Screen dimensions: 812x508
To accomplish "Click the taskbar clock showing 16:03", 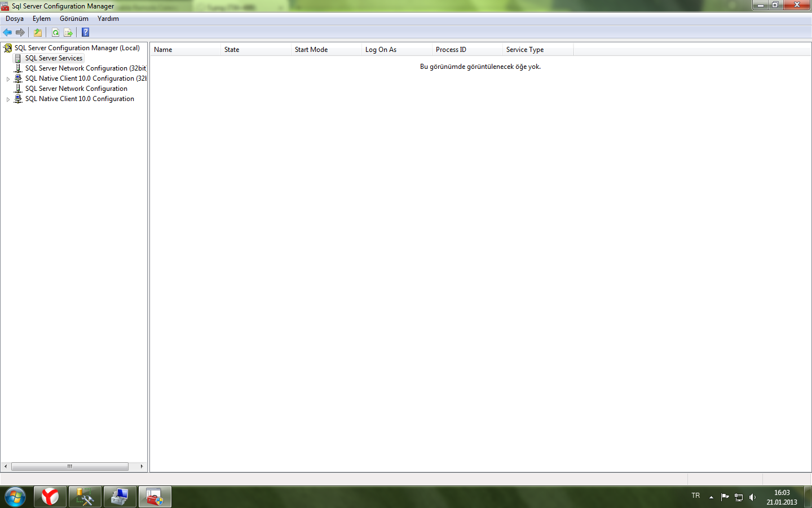I will 782,497.
